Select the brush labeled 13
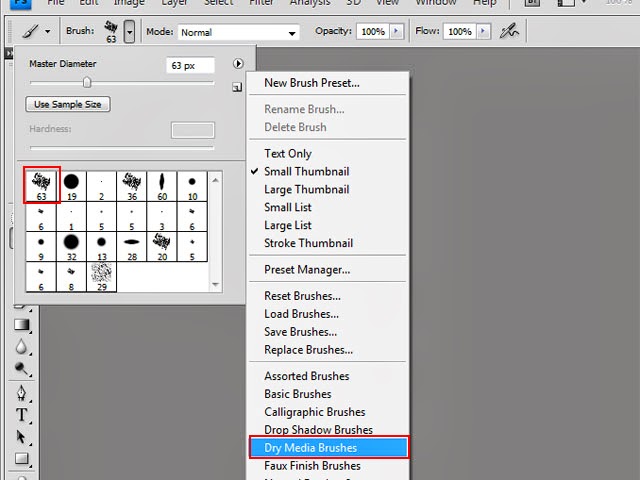 (x=102, y=247)
